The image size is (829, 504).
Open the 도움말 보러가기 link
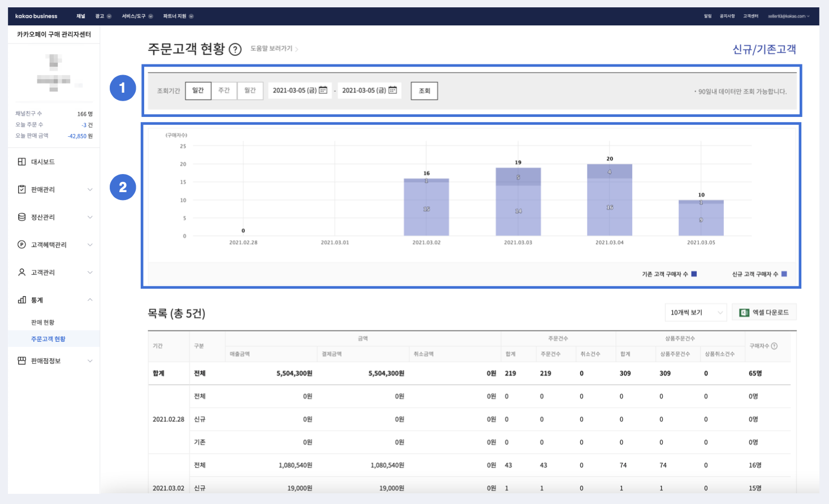click(274, 49)
